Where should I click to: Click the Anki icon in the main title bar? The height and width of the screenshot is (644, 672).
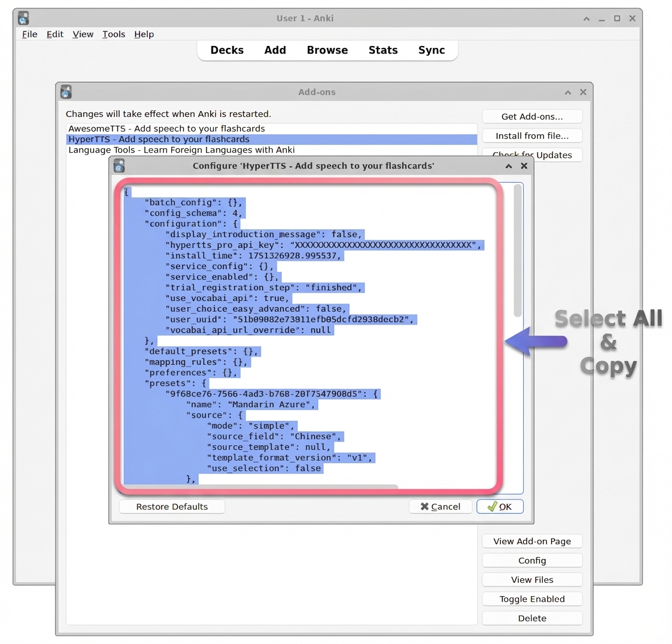pos(23,18)
